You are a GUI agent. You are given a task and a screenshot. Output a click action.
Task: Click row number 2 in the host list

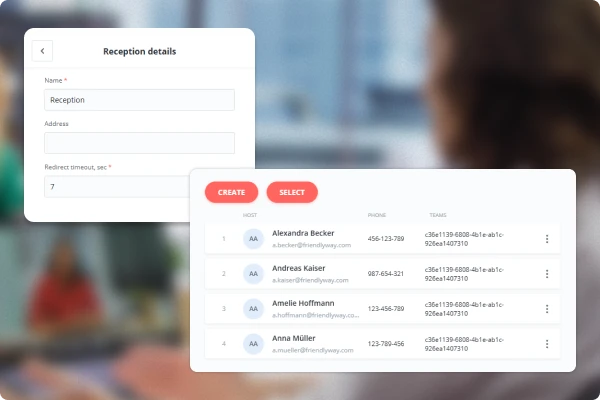click(x=224, y=274)
